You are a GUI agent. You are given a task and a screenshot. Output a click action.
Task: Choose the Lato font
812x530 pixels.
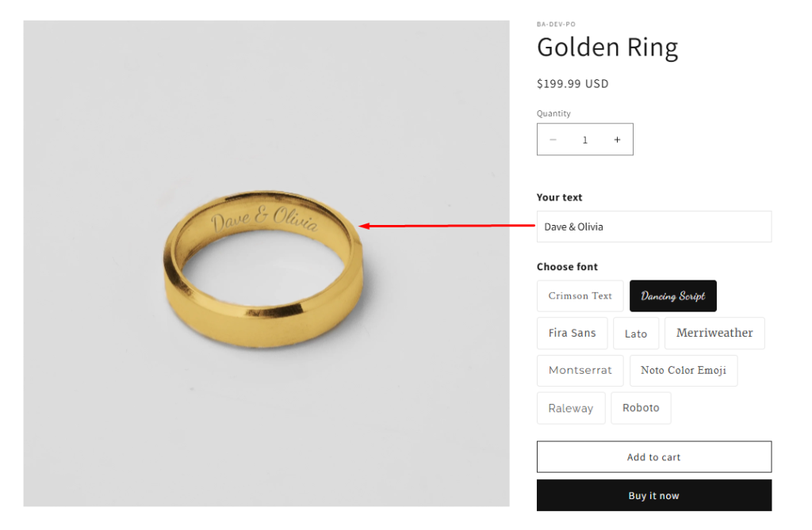click(x=636, y=334)
